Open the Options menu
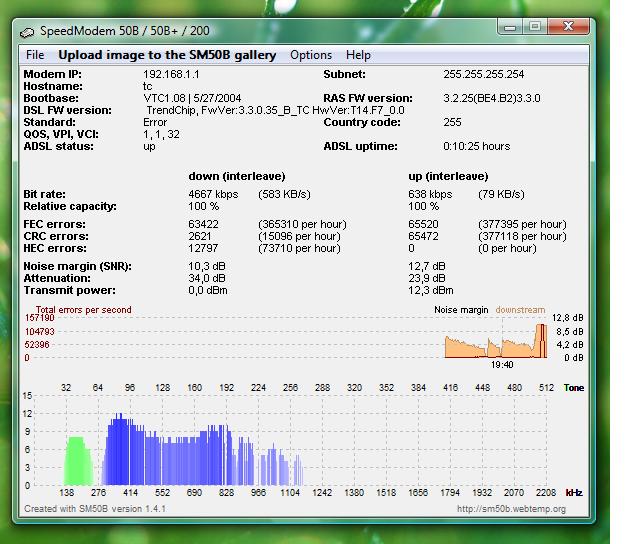The image size is (640, 544). [x=311, y=55]
